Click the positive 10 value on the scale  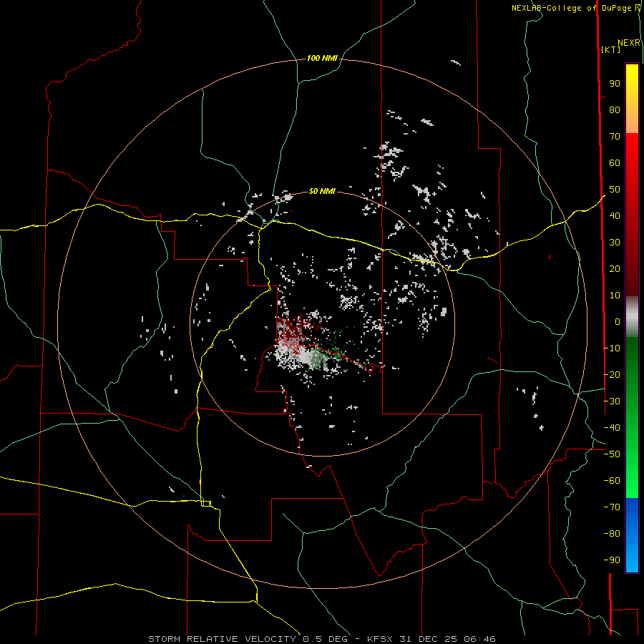[615, 296]
